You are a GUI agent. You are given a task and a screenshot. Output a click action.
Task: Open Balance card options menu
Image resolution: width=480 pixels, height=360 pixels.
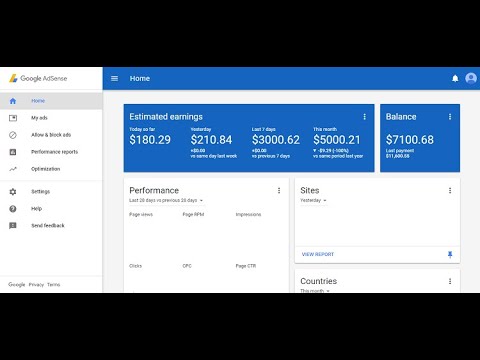(x=450, y=116)
